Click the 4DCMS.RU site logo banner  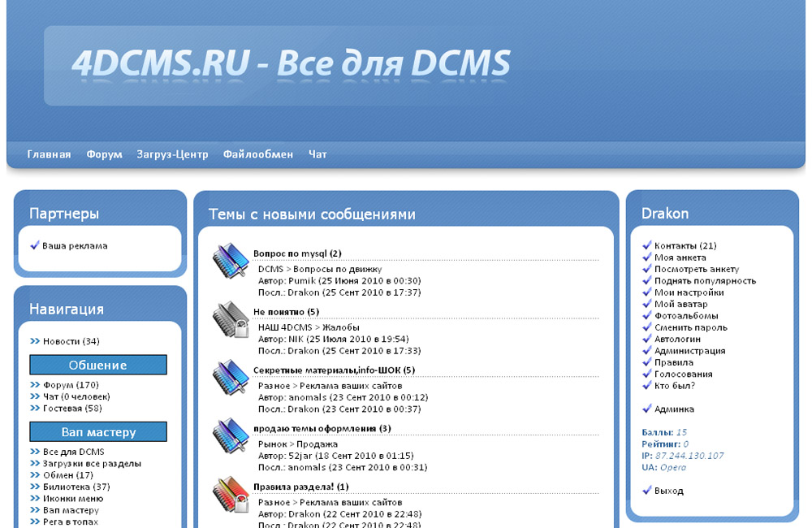(291, 63)
